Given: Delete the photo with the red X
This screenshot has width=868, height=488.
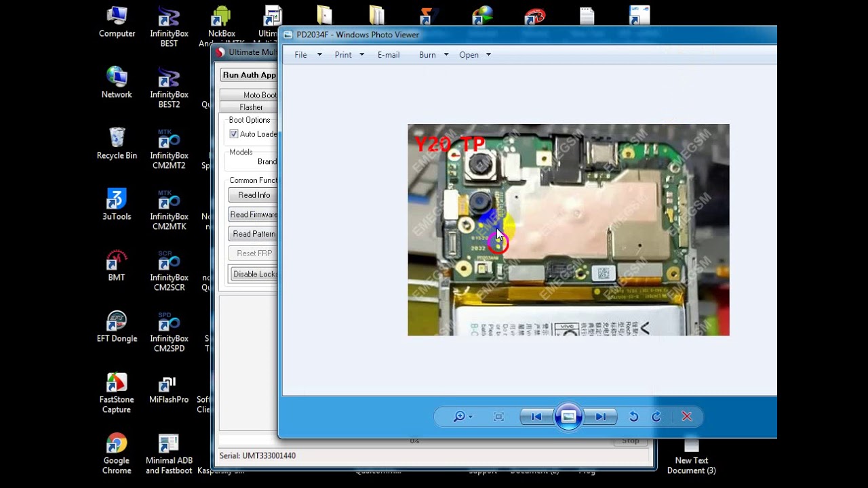Looking at the screenshot, I should pyautogui.click(x=687, y=417).
